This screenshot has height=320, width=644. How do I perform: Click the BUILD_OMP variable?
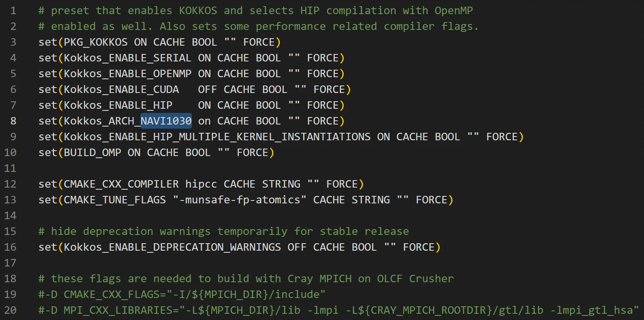[x=92, y=153]
